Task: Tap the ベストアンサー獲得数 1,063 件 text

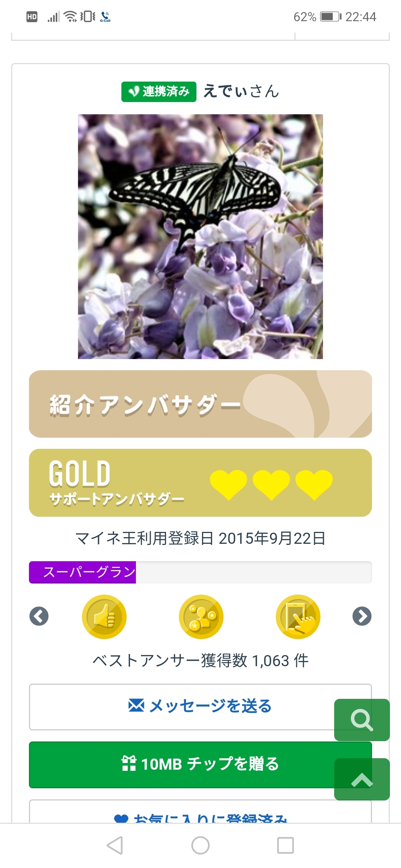Action: pyautogui.click(x=200, y=661)
